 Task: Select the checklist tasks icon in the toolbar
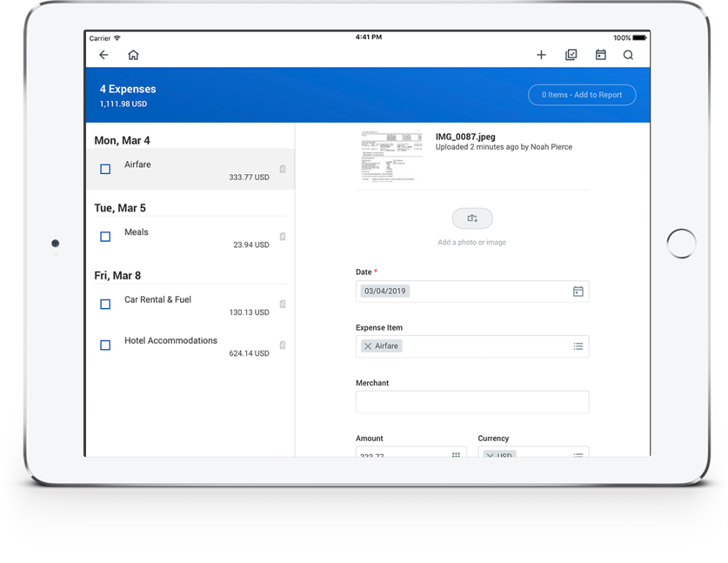[571, 54]
